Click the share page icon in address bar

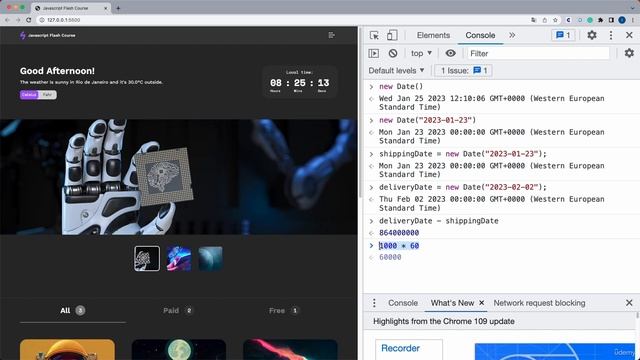click(544, 20)
